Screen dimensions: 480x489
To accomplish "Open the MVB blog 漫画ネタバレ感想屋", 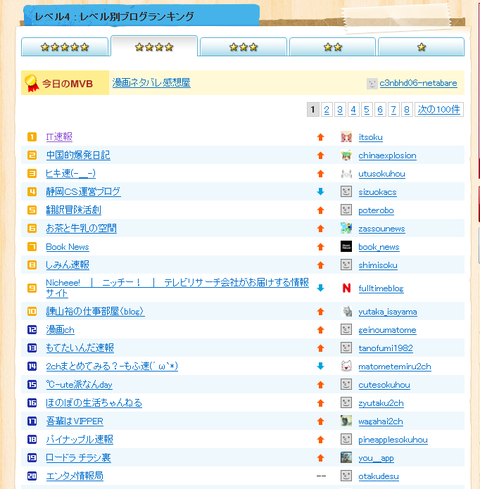I will tap(151, 83).
